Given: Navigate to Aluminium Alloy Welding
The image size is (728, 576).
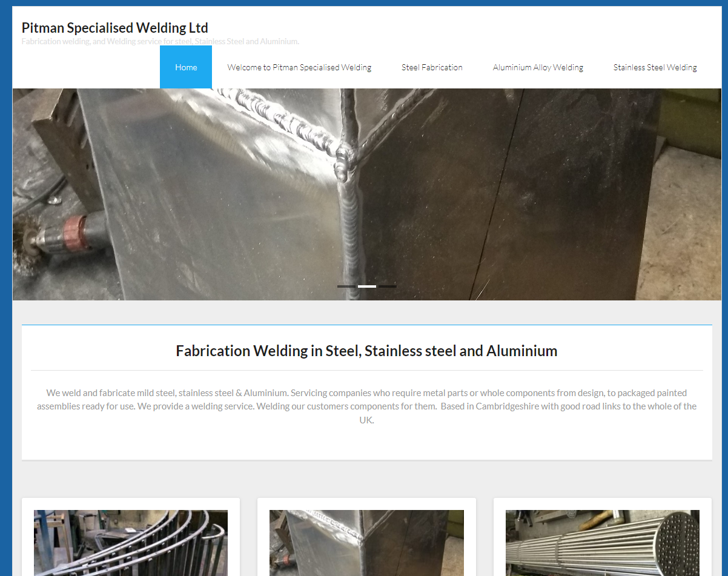Looking at the screenshot, I should 538,67.
